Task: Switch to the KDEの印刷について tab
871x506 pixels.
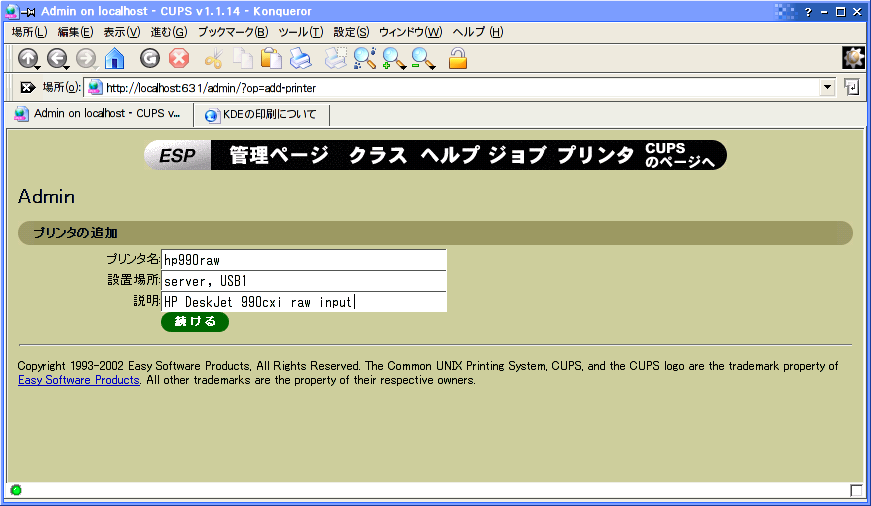Action: (x=261, y=115)
